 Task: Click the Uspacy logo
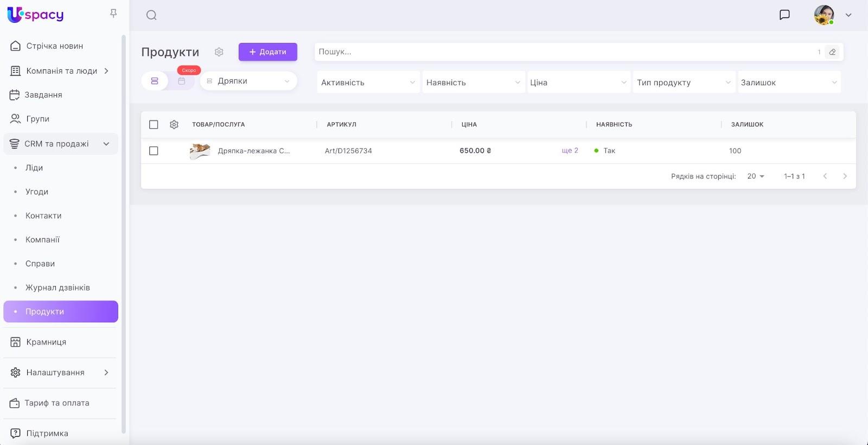[35, 15]
